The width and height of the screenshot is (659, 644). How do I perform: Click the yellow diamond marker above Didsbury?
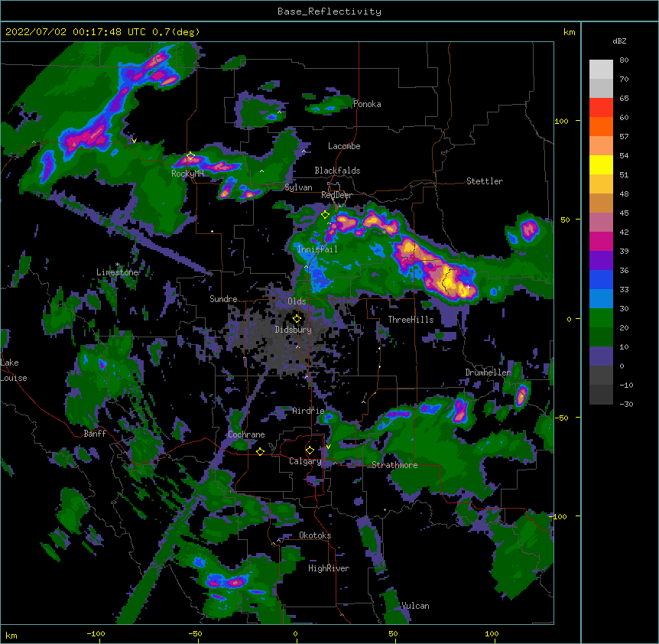pos(297,319)
